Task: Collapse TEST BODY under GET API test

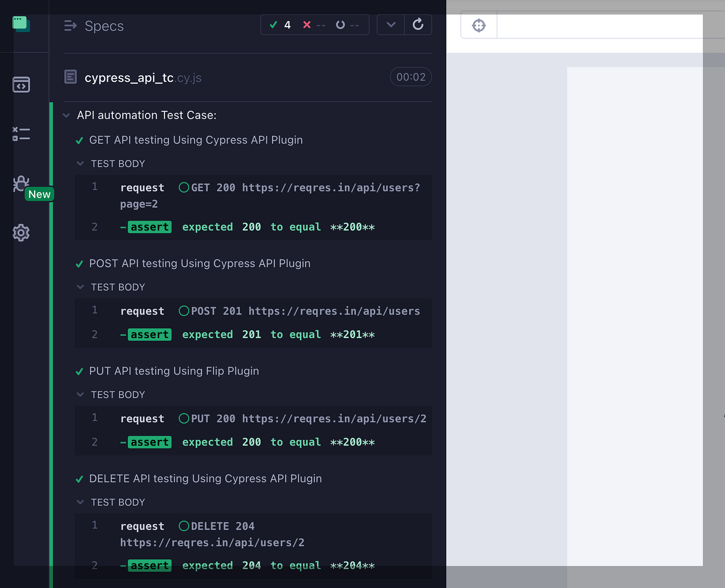Action: (80, 164)
